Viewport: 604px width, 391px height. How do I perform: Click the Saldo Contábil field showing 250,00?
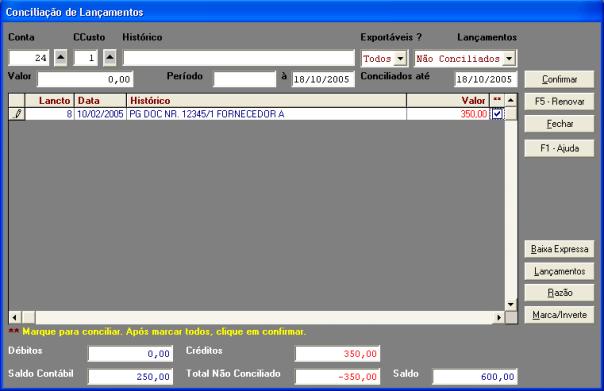(x=131, y=376)
